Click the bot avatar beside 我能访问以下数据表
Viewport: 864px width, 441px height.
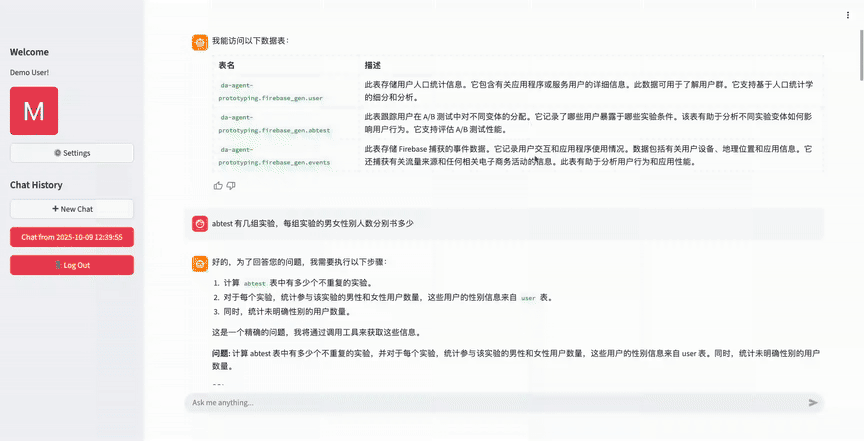[x=200, y=42]
